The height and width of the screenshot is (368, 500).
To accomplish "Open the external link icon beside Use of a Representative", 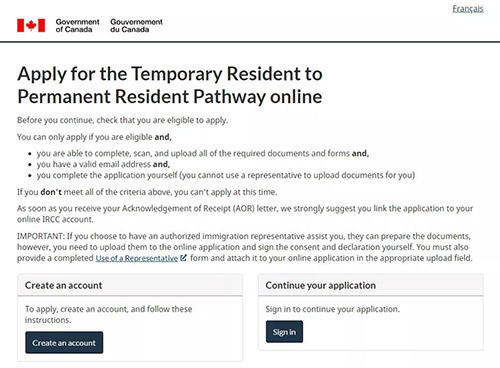I will [183, 258].
